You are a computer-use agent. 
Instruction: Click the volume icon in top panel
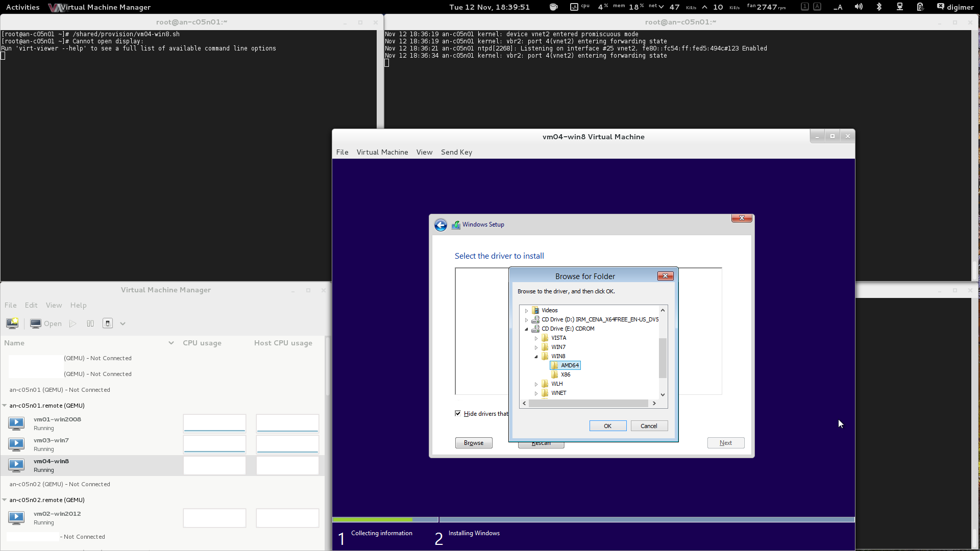pos(859,7)
